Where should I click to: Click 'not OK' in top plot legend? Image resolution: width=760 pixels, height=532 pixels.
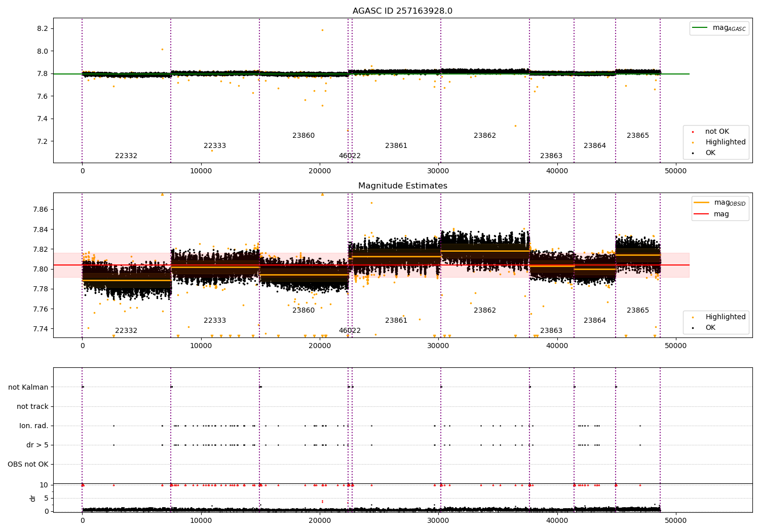[x=717, y=132]
